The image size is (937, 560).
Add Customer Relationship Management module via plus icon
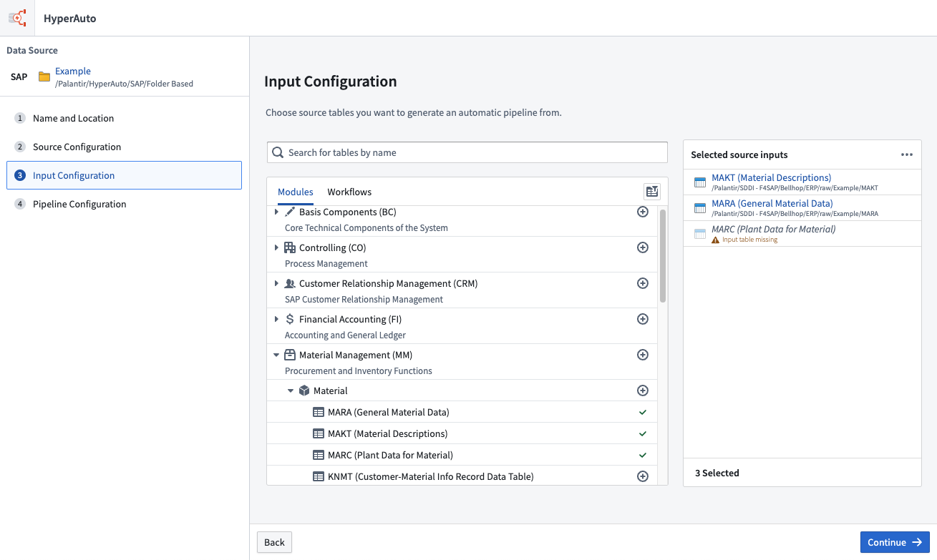(x=643, y=283)
